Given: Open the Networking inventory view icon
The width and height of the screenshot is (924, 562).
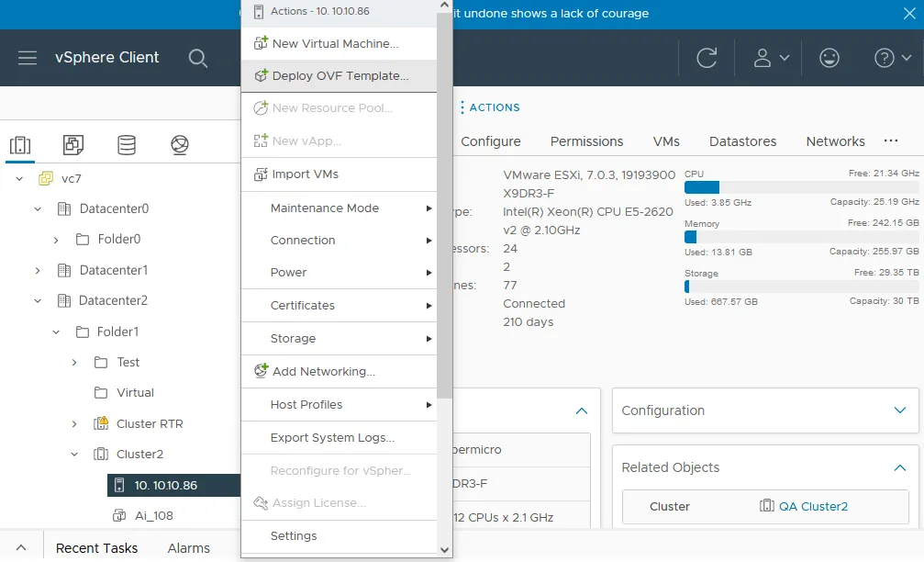Looking at the screenshot, I should pos(180,145).
